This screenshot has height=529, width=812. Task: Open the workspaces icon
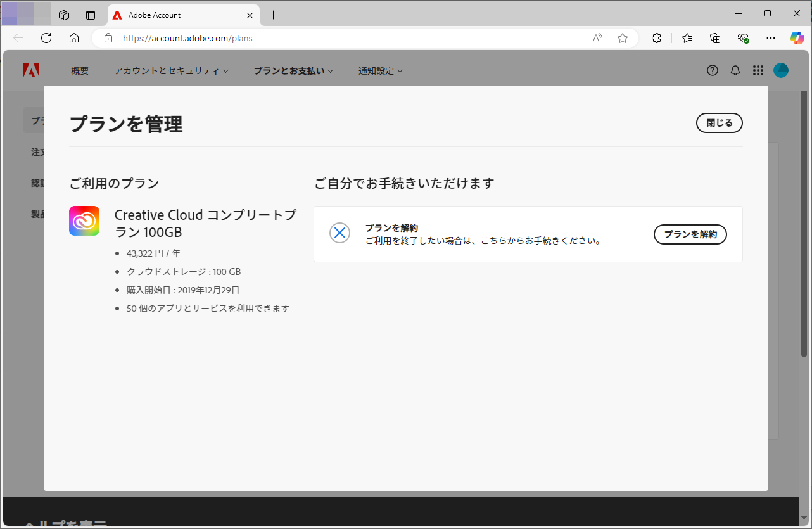[63, 15]
